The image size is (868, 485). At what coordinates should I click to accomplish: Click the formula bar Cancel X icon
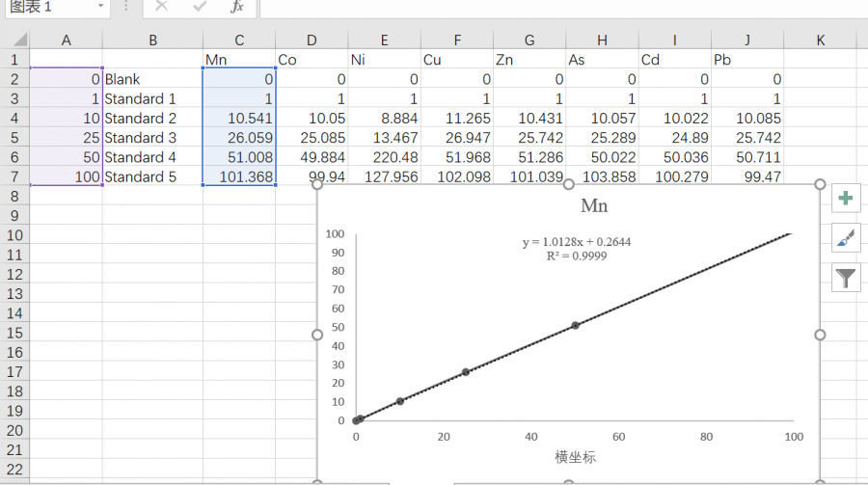tap(161, 7)
